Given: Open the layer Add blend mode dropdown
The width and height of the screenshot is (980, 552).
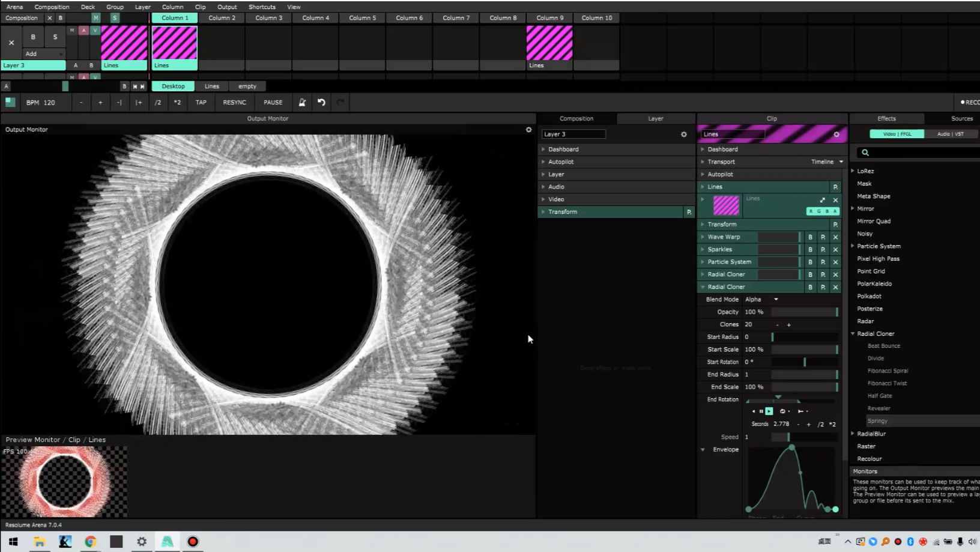Looking at the screenshot, I should click(44, 54).
